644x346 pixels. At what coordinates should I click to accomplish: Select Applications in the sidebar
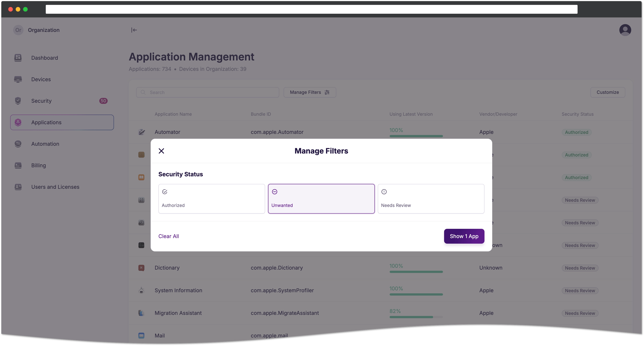pos(62,122)
